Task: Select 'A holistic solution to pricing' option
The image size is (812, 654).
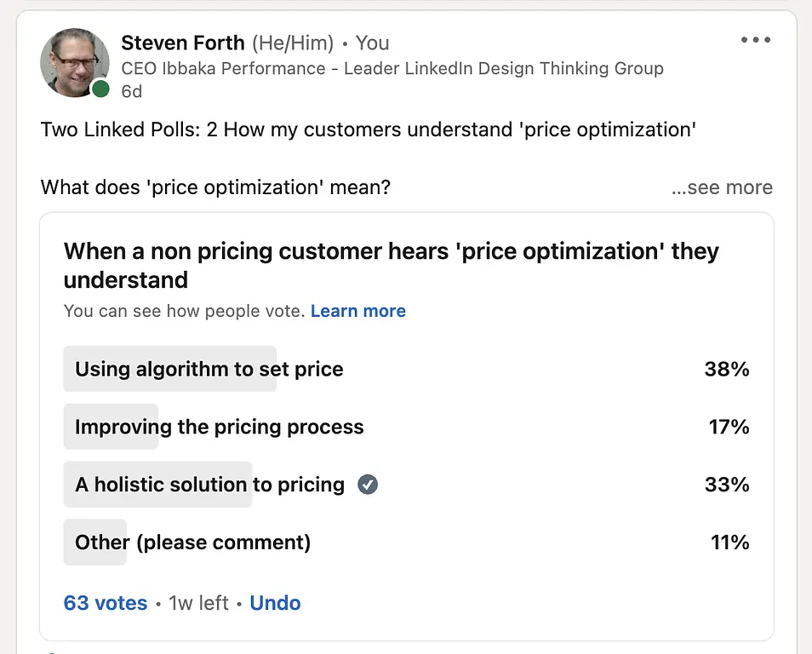Action: pyautogui.click(x=407, y=485)
